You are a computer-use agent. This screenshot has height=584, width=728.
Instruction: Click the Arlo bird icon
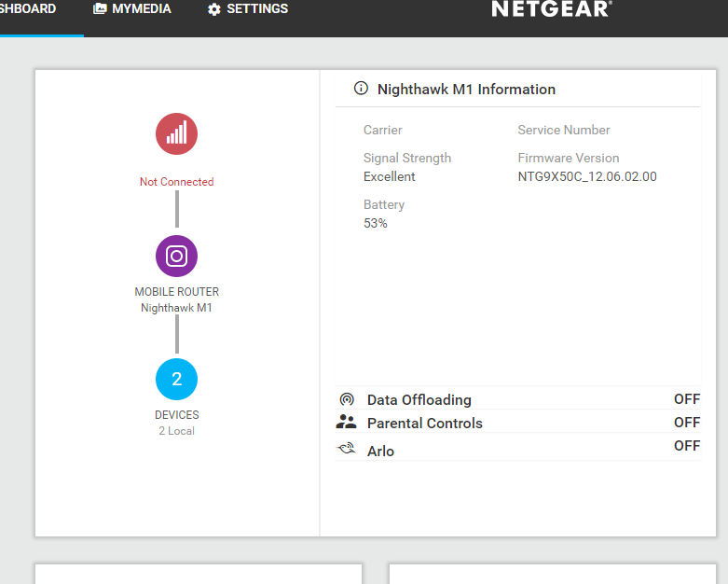tap(347, 450)
